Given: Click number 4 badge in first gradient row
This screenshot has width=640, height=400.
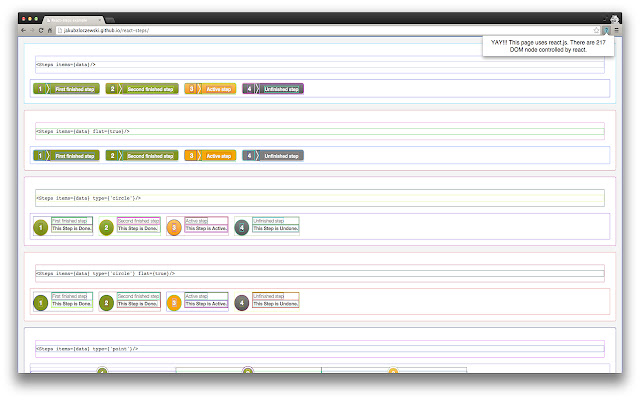Looking at the screenshot, I should click(x=249, y=89).
